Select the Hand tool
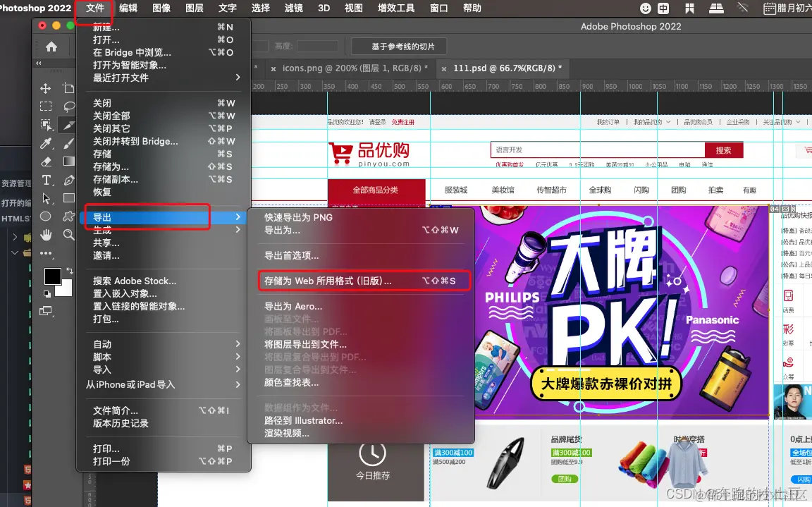The height and width of the screenshot is (507, 812). point(46,235)
